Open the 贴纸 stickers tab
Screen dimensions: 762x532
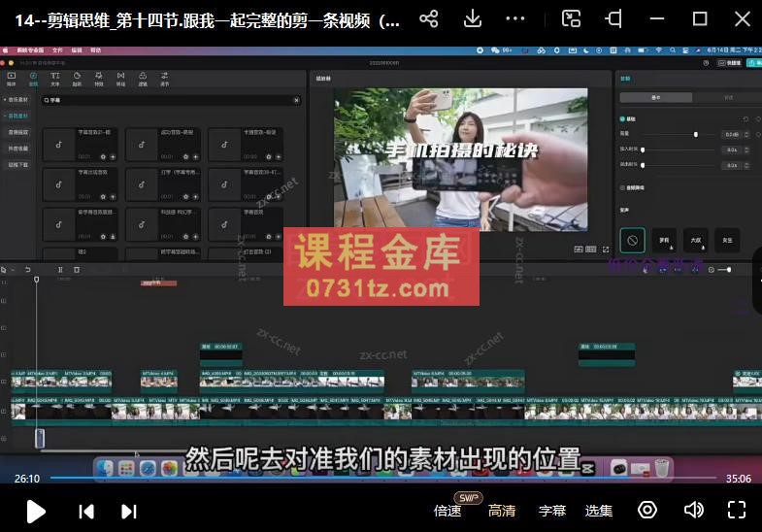(x=77, y=79)
